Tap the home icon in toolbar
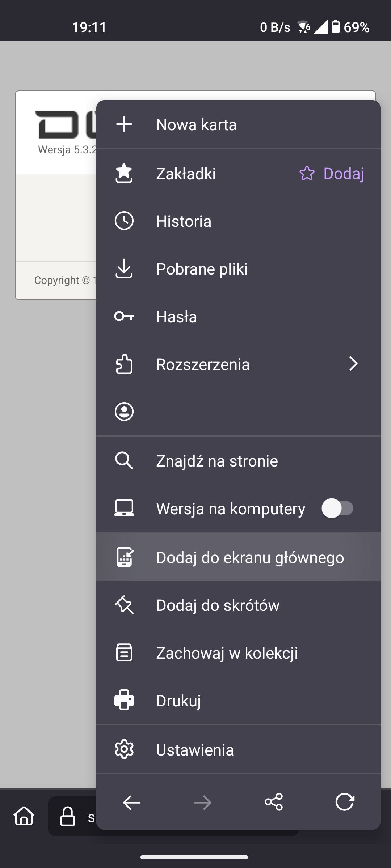 (x=24, y=816)
